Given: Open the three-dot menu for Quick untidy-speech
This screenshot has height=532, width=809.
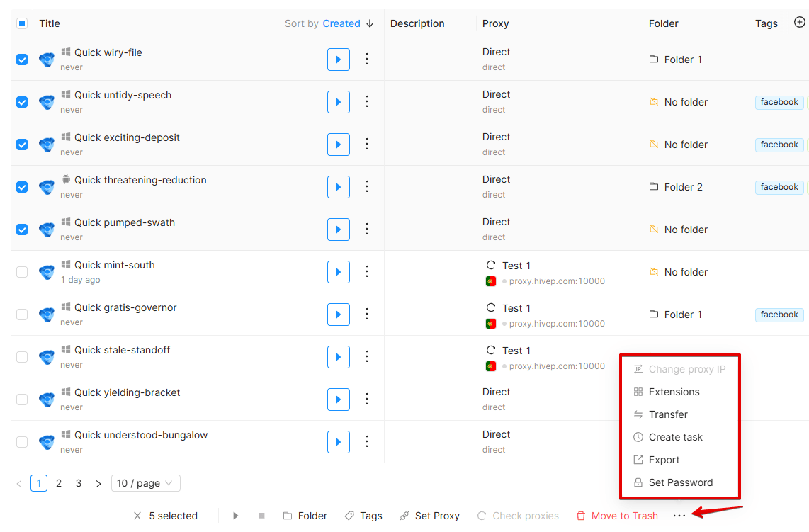Looking at the screenshot, I should pyautogui.click(x=367, y=101).
